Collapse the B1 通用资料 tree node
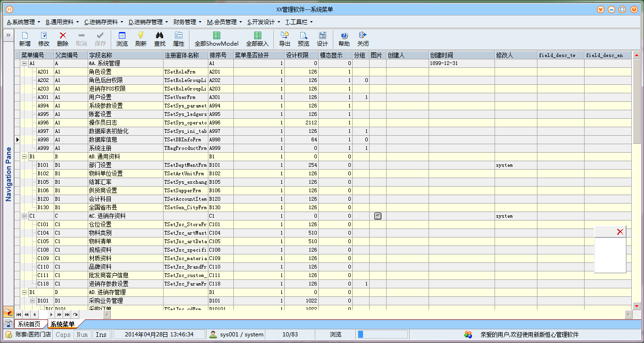The image size is (644, 343). [24, 156]
